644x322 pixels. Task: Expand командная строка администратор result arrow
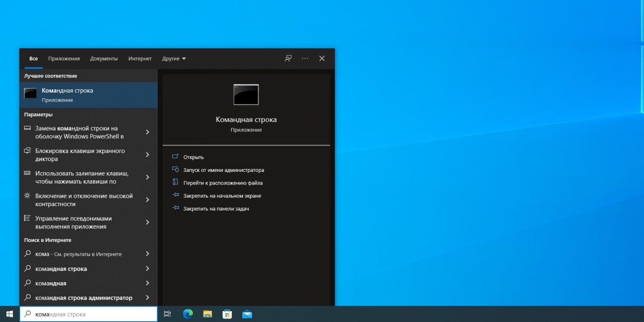click(x=147, y=298)
